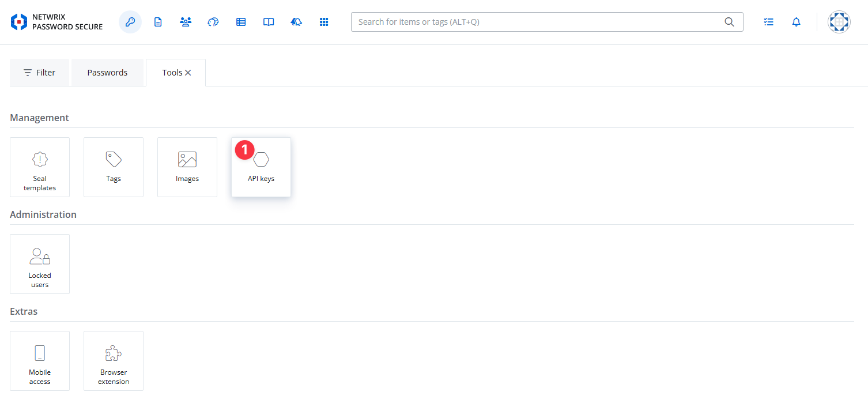Open the Locked users administration tool
This screenshot has height=407, width=868.
coord(39,264)
